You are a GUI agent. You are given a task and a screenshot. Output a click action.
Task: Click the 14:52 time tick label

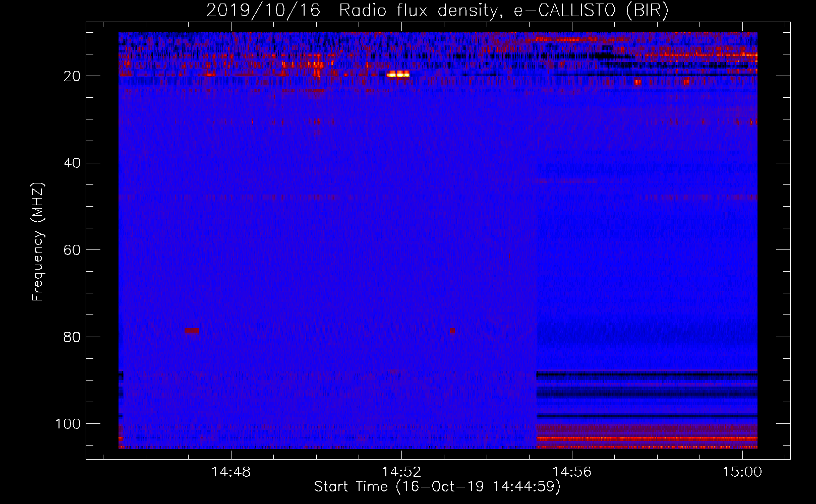(x=401, y=472)
